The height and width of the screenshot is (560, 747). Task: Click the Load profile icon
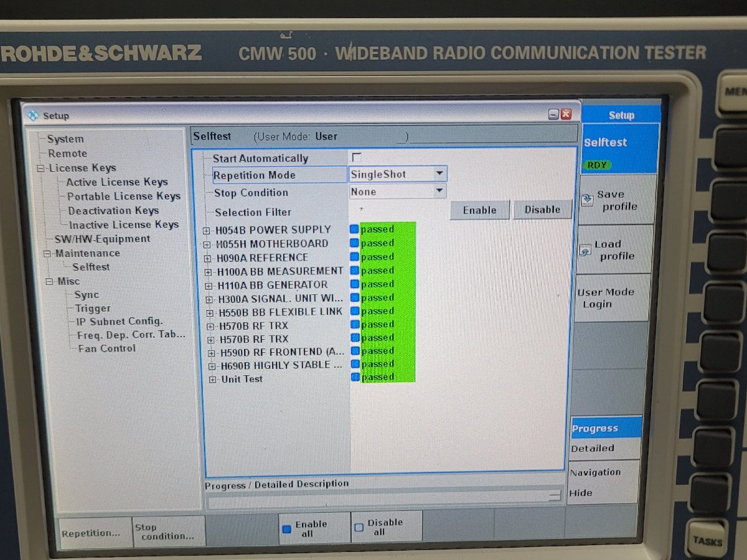(x=585, y=251)
